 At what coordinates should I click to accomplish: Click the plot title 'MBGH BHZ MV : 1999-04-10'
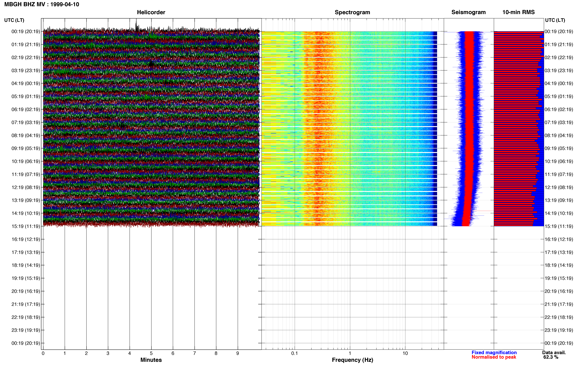[42, 4]
